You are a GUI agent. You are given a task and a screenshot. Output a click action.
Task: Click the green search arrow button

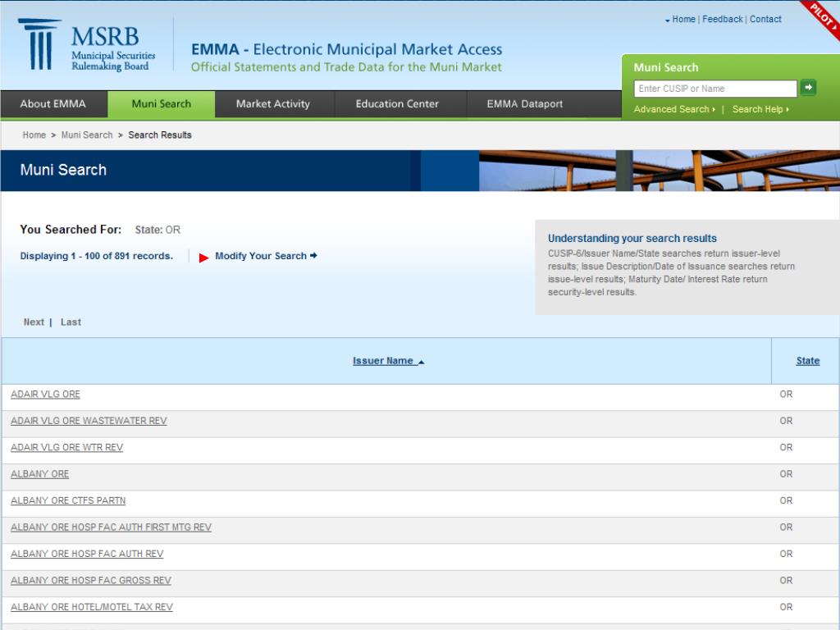(809, 88)
